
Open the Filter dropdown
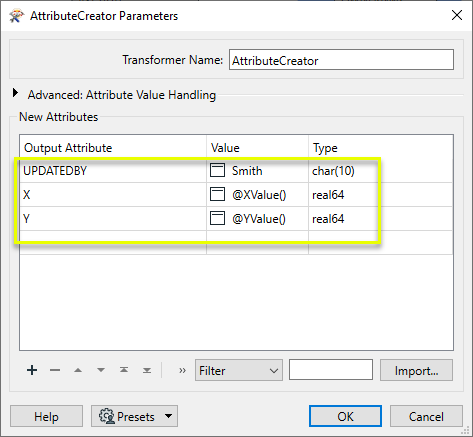point(239,370)
